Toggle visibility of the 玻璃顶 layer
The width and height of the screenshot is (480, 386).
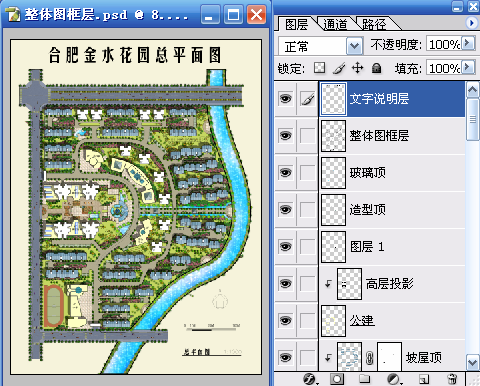[x=285, y=173]
